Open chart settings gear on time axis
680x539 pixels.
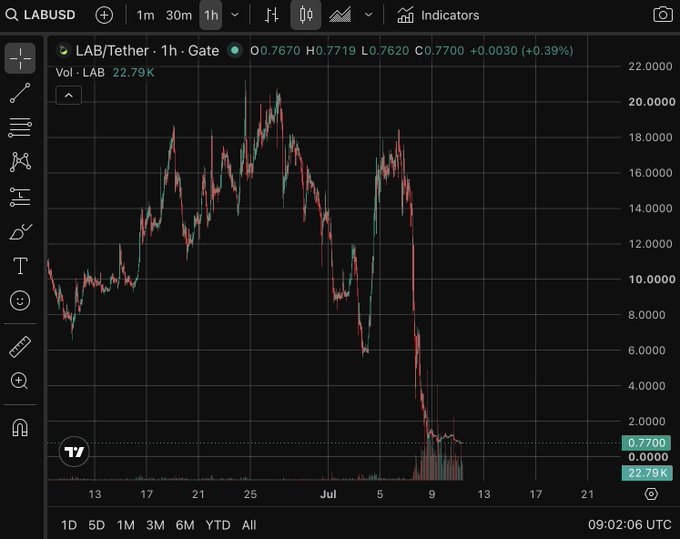pos(651,494)
